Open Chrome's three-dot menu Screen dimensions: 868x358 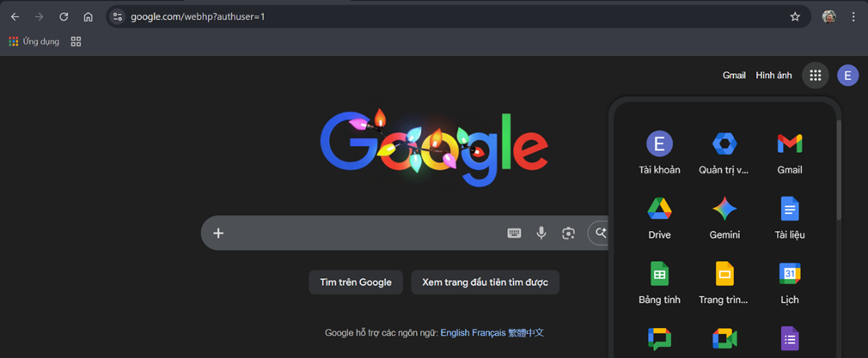[853, 16]
